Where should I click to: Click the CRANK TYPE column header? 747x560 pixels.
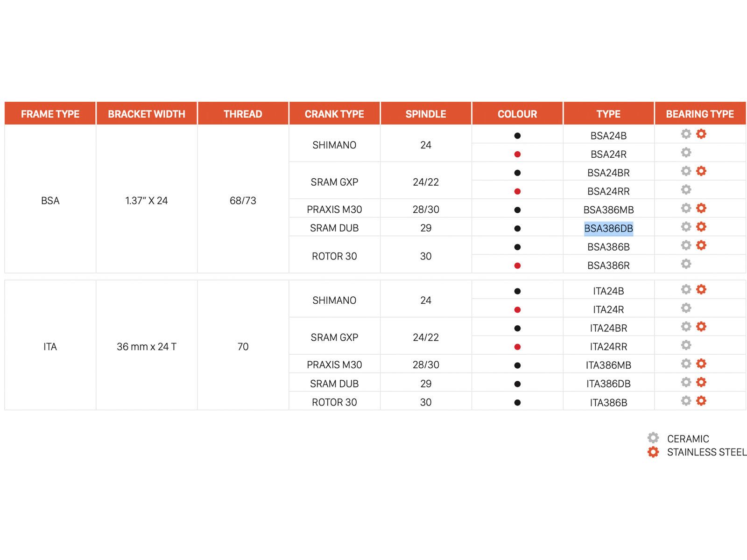334,114
